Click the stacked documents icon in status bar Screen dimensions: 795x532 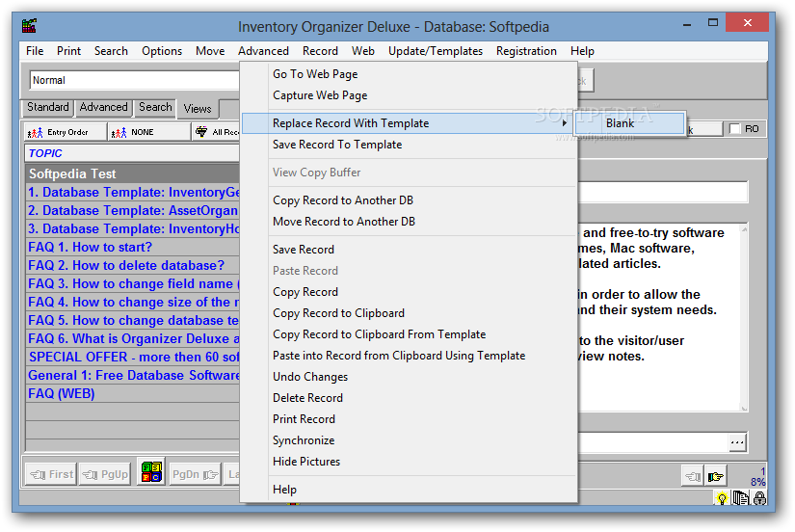[x=740, y=498]
